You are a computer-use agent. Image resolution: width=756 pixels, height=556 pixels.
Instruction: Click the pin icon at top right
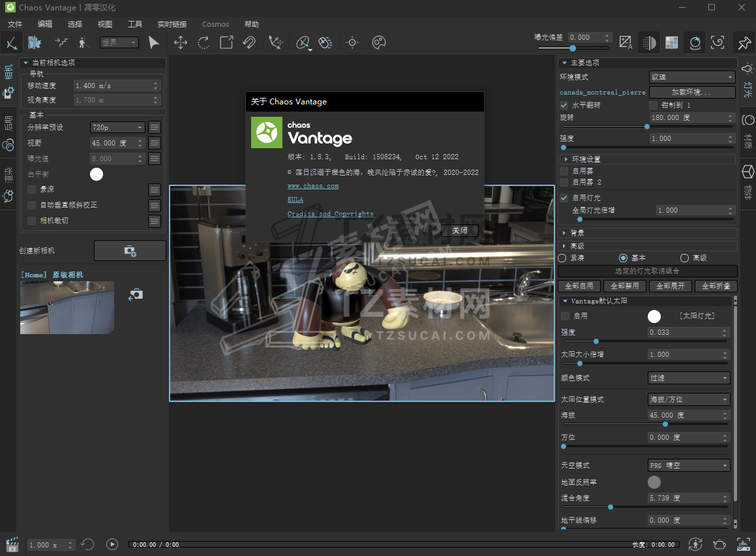click(x=744, y=43)
